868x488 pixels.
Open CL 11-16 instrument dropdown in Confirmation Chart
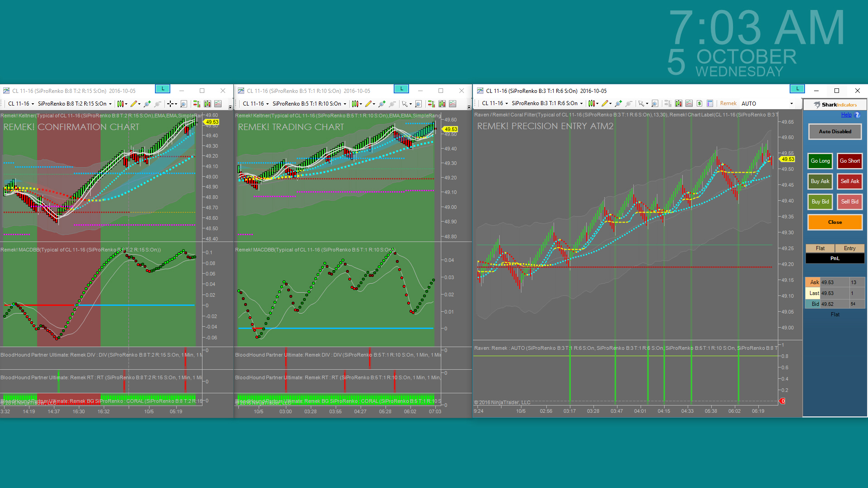coord(21,104)
